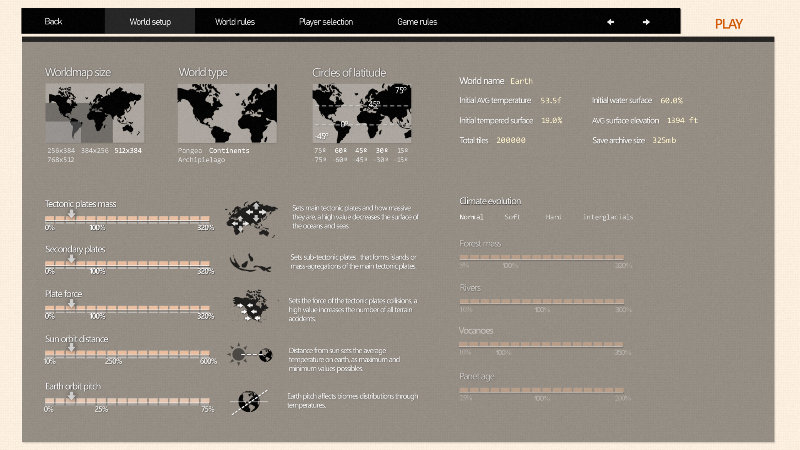Click the Plate force slider

click(128, 308)
